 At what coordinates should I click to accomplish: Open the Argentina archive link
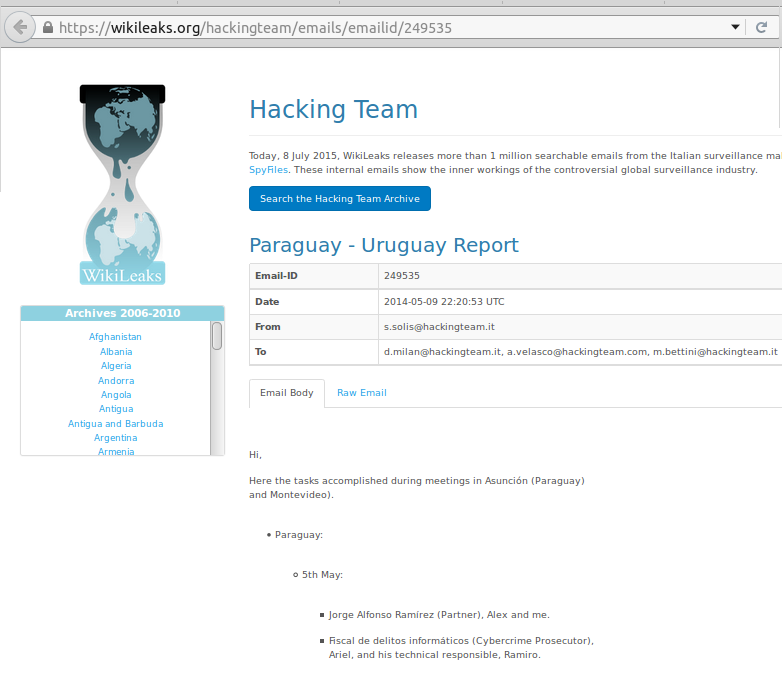point(115,438)
